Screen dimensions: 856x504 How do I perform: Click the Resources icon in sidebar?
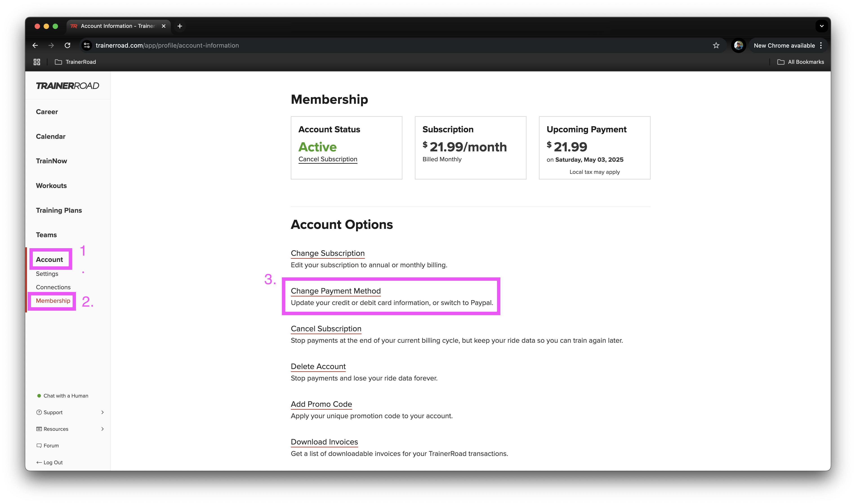(39, 429)
